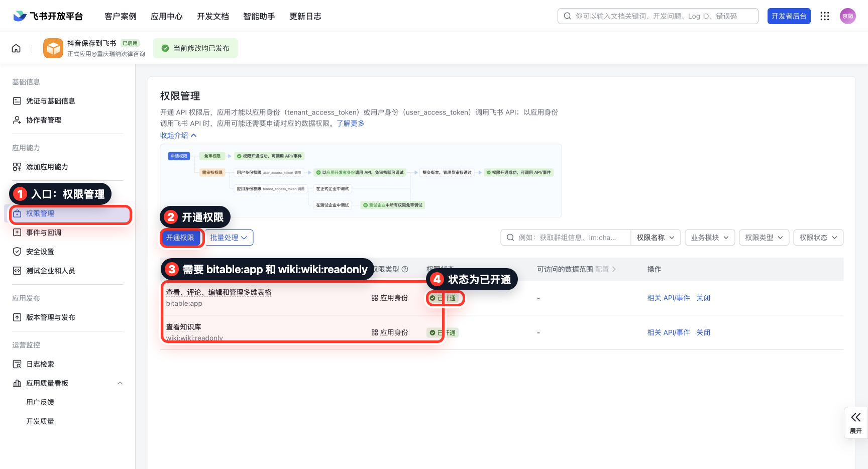Viewport: 868px width, 469px height.
Task: Open the 权限类型 filter dropdown
Action: [x=764, y=238]
